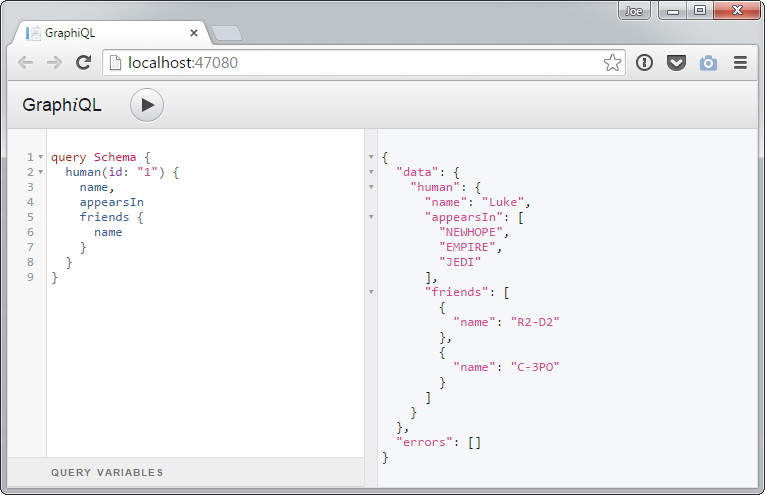Open the camera screenshot extension

(x=708, y=63)
